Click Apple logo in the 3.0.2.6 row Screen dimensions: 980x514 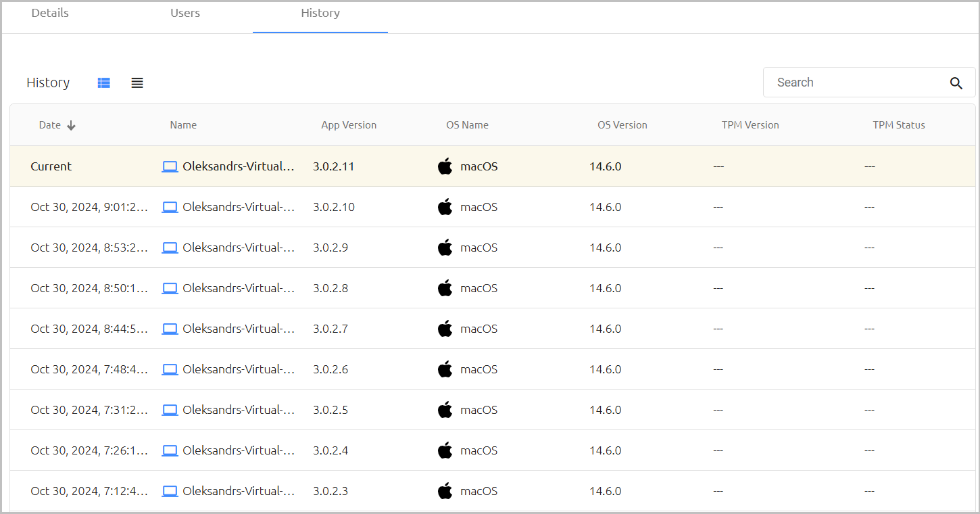pyautogui.click(x=445, y=369)
